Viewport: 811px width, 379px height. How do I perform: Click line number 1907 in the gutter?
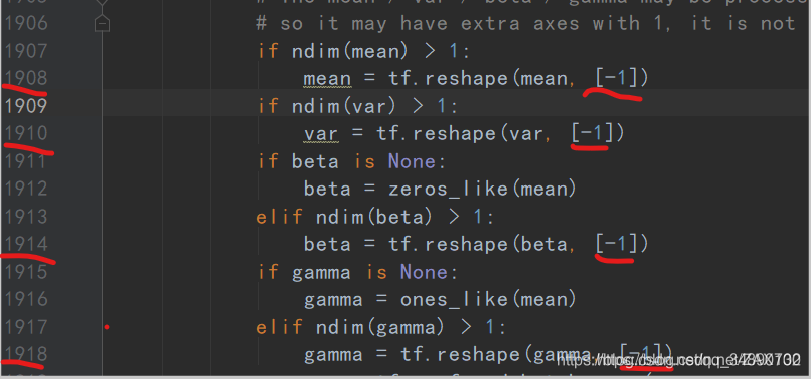[26, 51]
